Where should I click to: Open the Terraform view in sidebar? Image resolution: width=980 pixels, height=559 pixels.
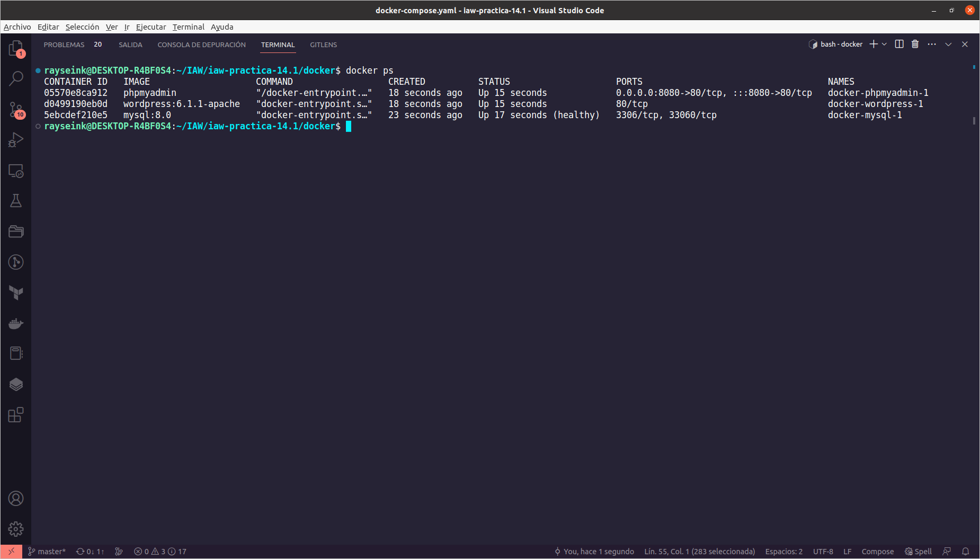point(16,292)
